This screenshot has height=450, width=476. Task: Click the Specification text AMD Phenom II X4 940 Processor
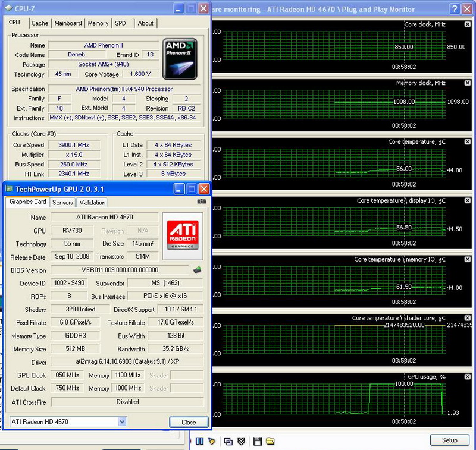pyautogui.click(x=124, y=89)
